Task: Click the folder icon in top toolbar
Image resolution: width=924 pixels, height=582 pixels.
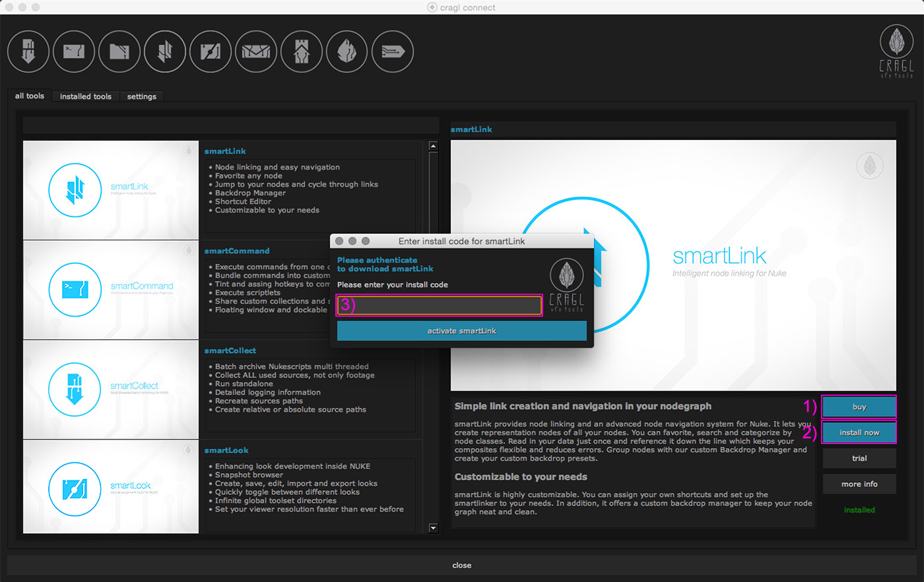Action: [119, 51]
